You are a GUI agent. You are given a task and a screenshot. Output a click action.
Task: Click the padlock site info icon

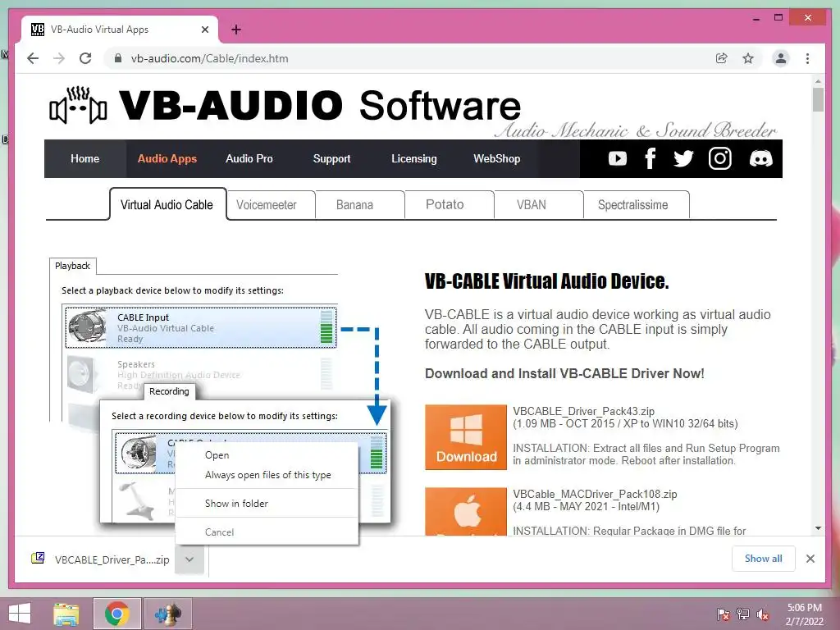tap(118, 58)
